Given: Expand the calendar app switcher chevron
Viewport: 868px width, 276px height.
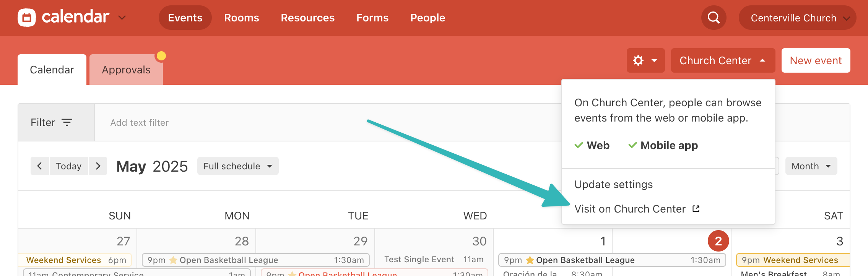Looking at the screenshot, I should tap(122, 18).
